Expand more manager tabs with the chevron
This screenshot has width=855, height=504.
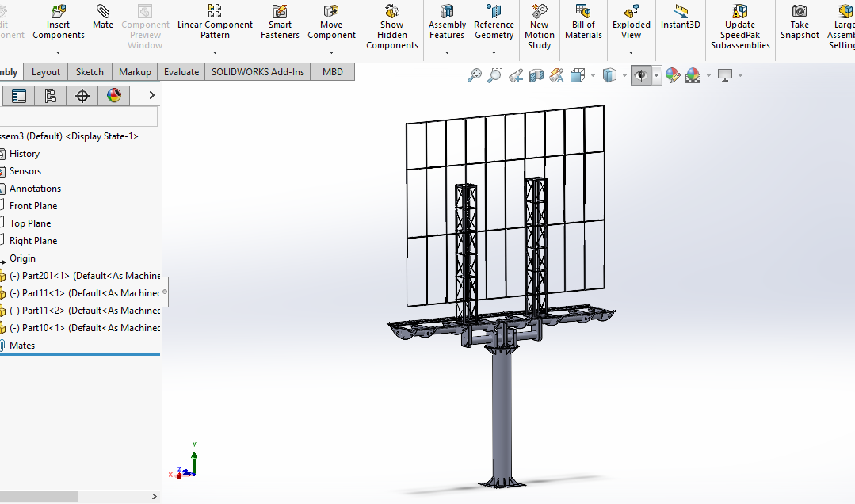click(x=151, y=95)
